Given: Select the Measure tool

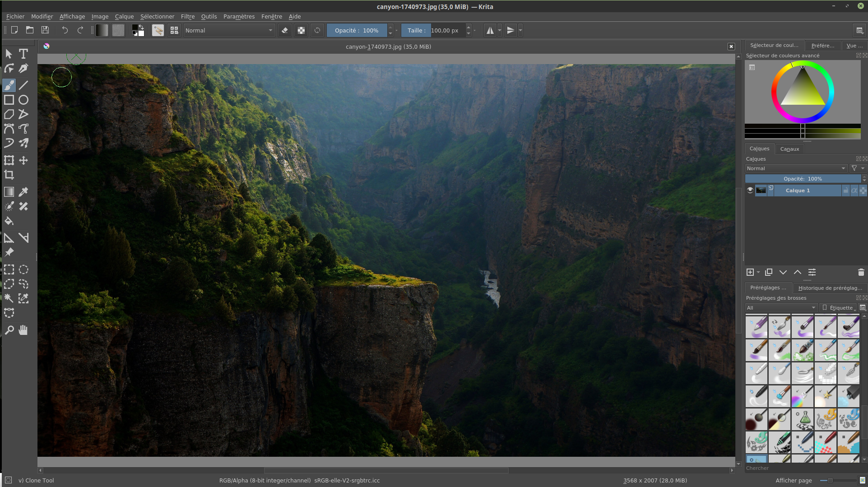Looking at the screenshot, I should (x=9, y=238).
